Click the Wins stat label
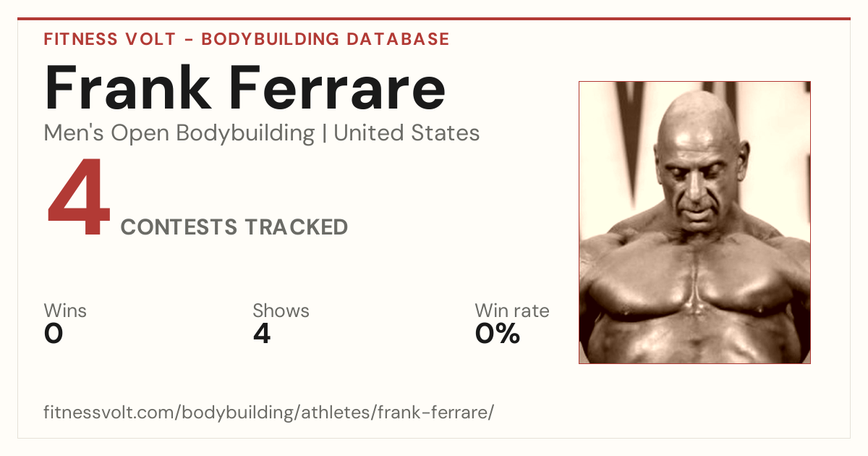This screenshot has width=868, height=456. pos(65,311)
